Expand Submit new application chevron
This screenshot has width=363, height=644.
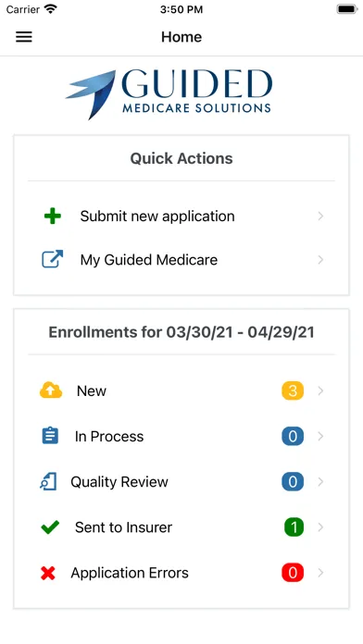click(320, 216)
